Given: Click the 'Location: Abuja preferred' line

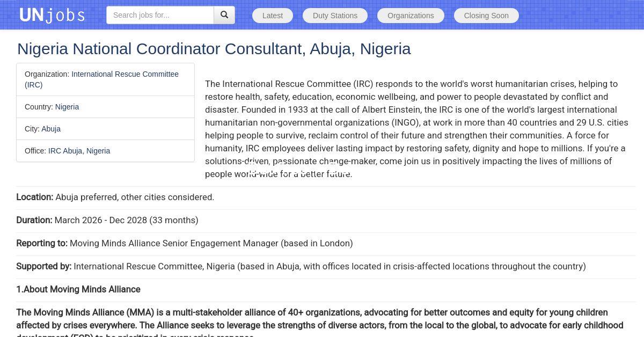Looking at the screenshot, I should click(x=115, y=197).
